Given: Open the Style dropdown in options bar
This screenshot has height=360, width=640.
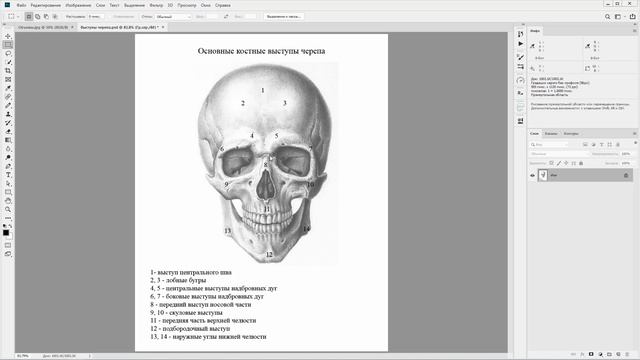Looking at the screenshot, I should [x=173, y=17].
